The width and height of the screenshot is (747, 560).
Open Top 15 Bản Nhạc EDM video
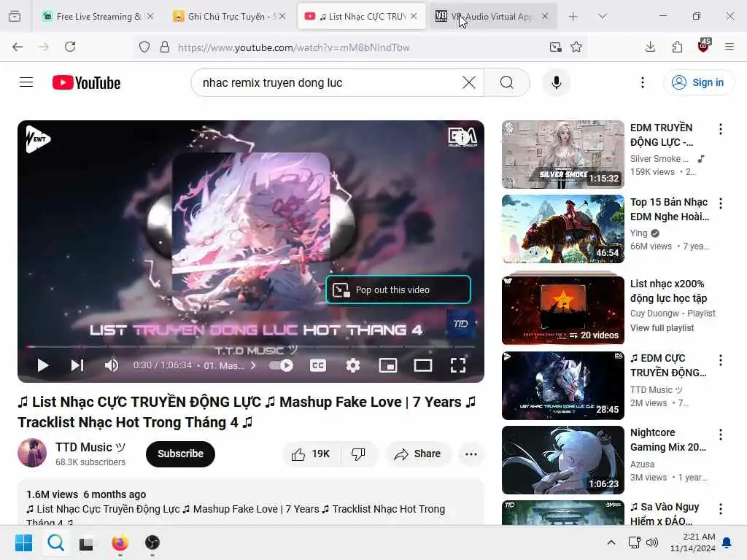pyautogui.click(x=562, y=228)
